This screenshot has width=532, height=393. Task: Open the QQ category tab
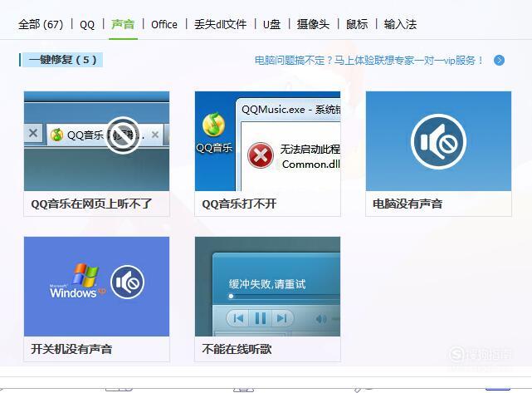point(87,24)
